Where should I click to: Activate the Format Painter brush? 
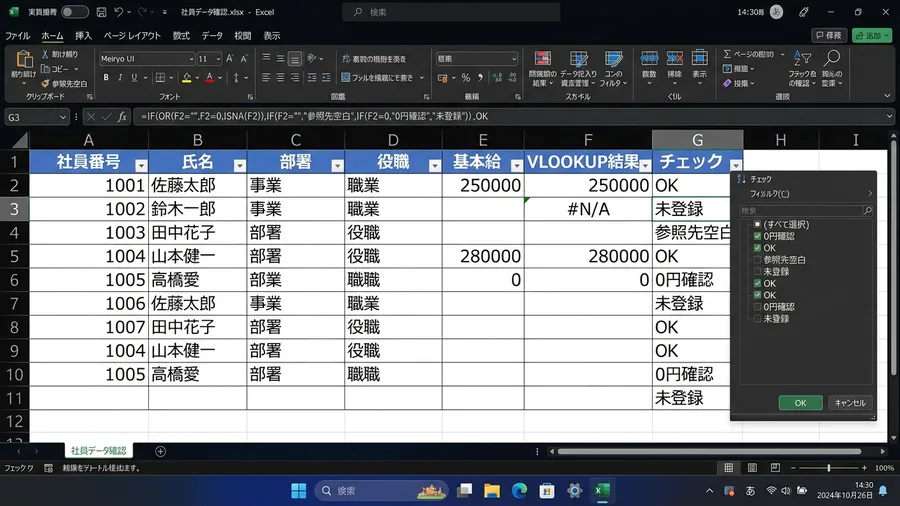(x=45, y=84)
